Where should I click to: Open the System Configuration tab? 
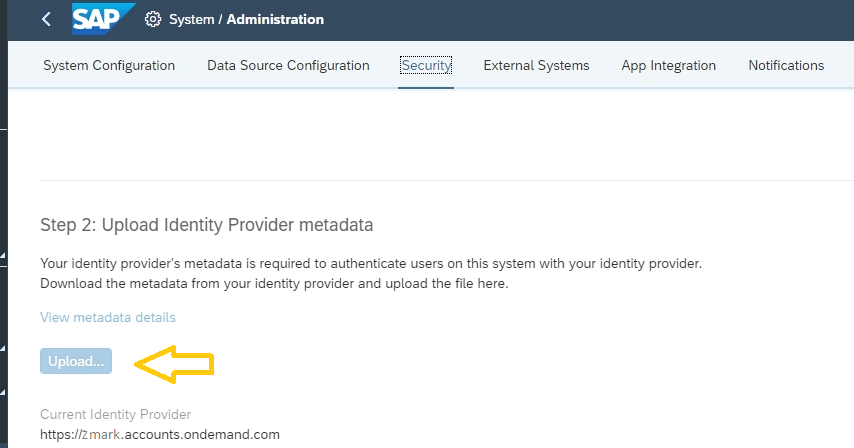(109, 65)
